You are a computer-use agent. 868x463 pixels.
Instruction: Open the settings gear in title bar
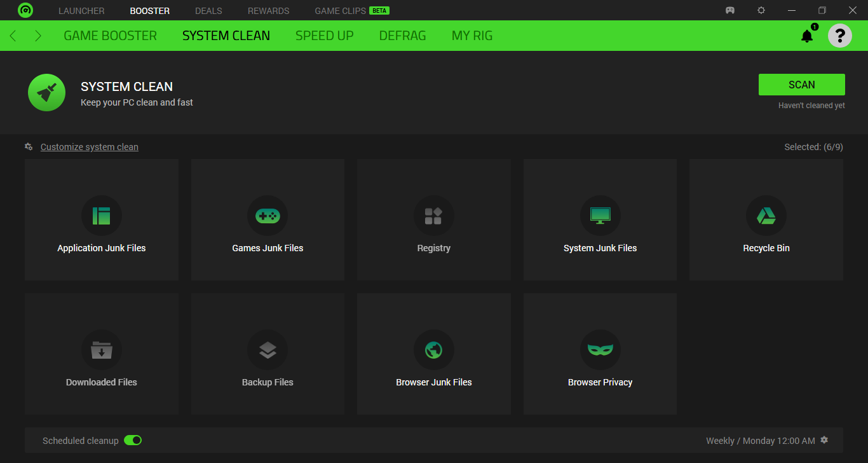pyautogui.click(x=761, y=11)
